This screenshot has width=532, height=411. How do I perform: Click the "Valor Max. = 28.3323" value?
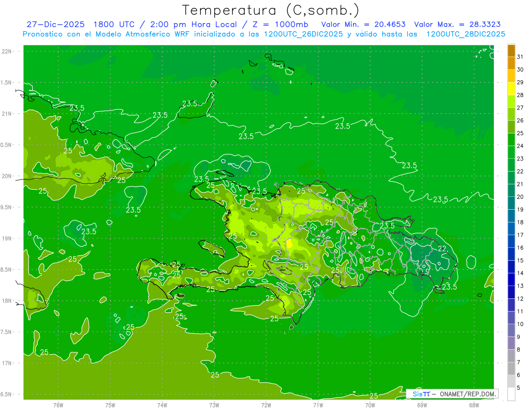pos(458,24)
